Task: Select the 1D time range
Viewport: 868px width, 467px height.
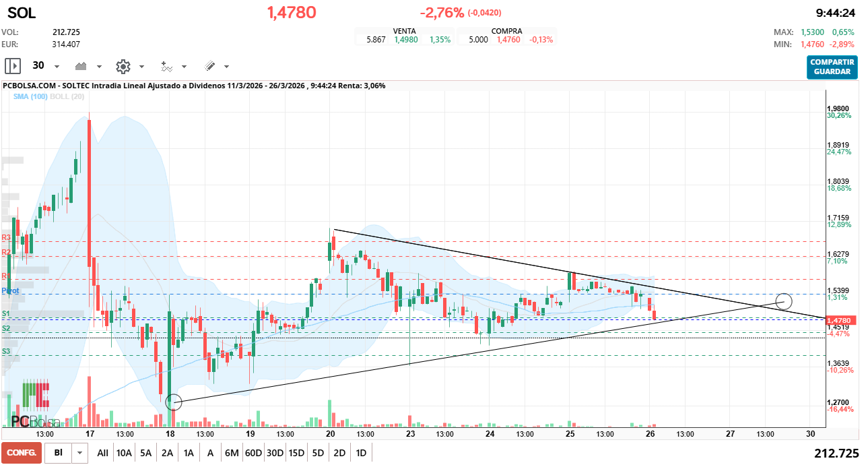Action: point(361,454)
